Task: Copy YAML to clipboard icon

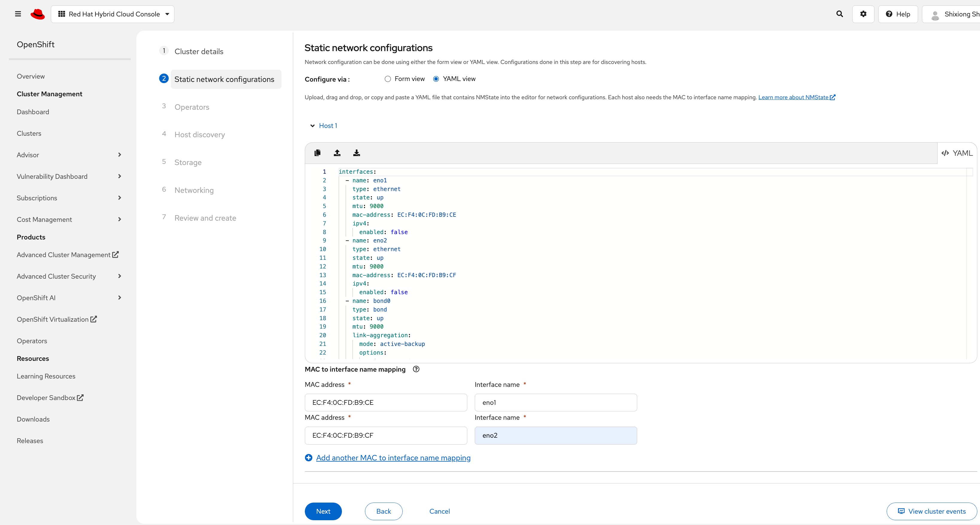Action: [x=317, y=153]
